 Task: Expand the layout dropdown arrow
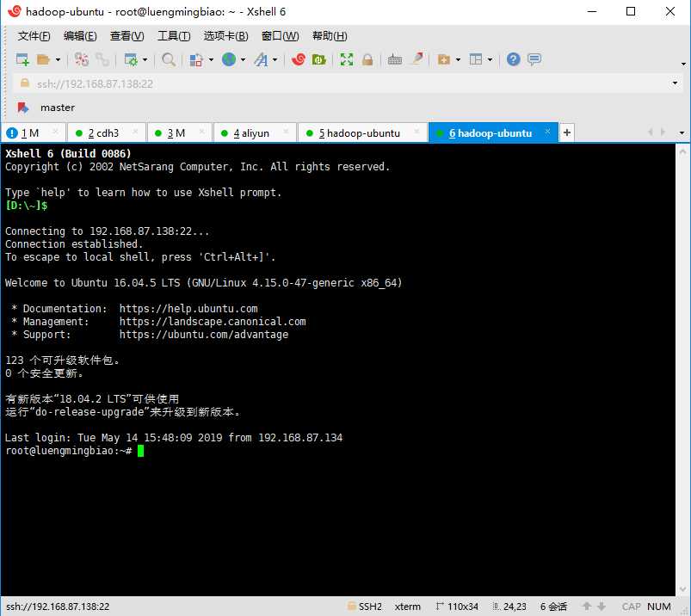490,59
